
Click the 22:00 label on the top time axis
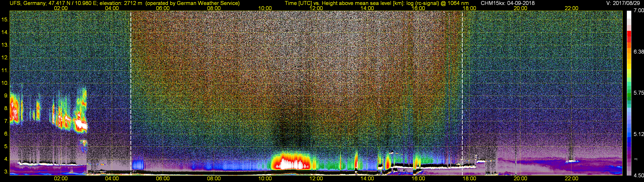pos(571,8)
